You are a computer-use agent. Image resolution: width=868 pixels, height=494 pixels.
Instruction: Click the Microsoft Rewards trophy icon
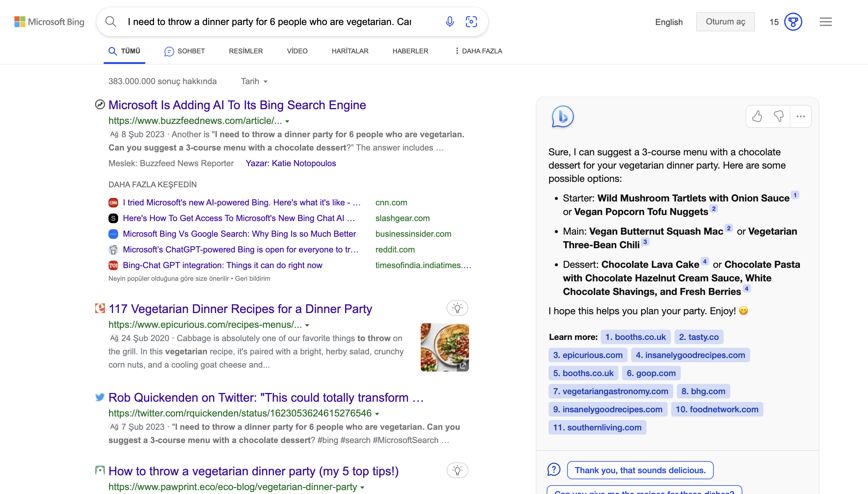tap(793, 22)
